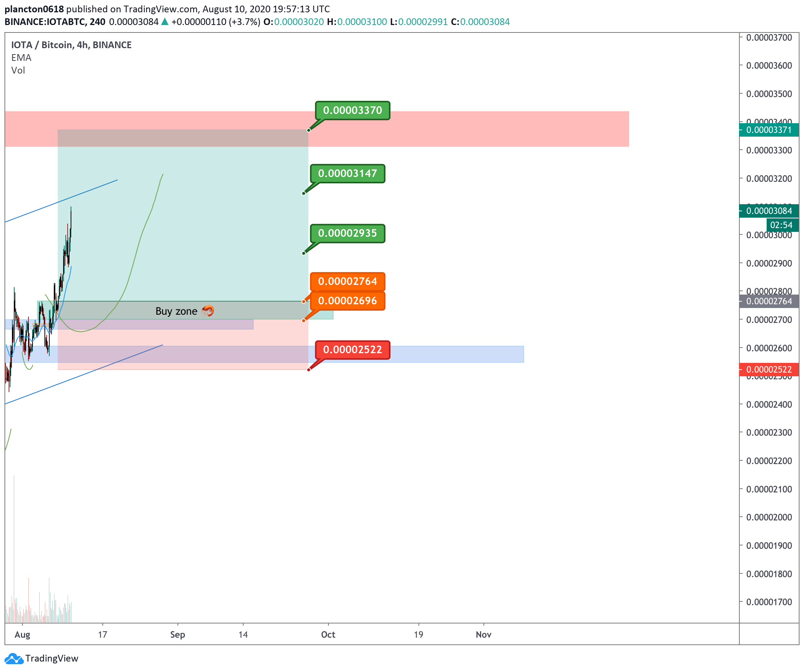Click the EMA indicator legend

21,58
